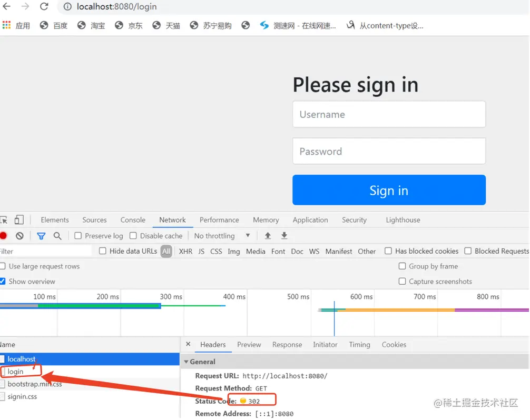Submit with the Sign in button

389,190
